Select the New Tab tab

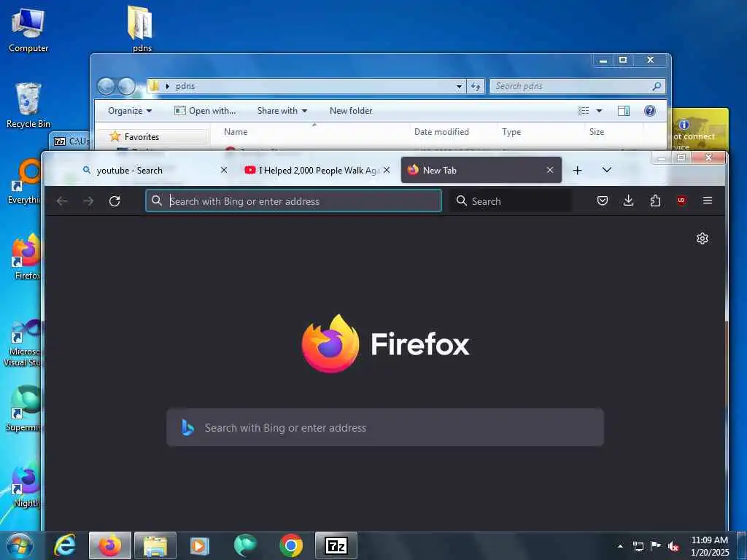tap(481, 170)
